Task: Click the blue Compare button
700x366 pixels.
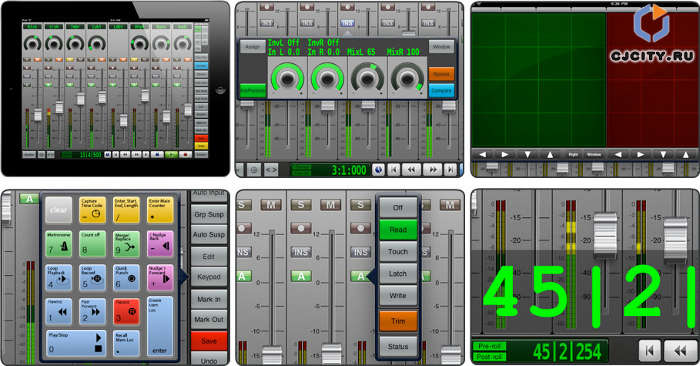Action: [x=442, y=91]
